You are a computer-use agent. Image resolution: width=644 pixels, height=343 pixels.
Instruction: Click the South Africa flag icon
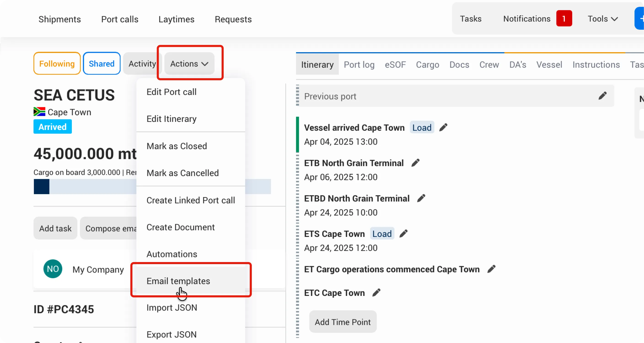click(40, 112)
